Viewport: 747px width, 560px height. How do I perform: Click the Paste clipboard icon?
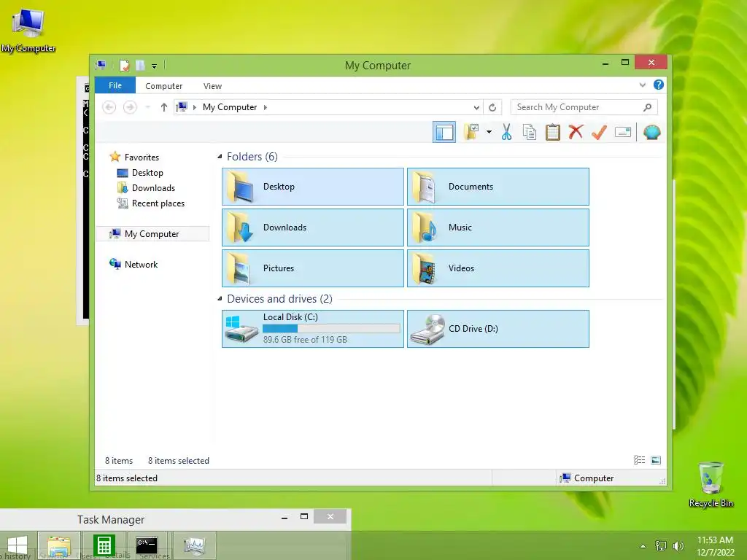click(x=553, y=132)
